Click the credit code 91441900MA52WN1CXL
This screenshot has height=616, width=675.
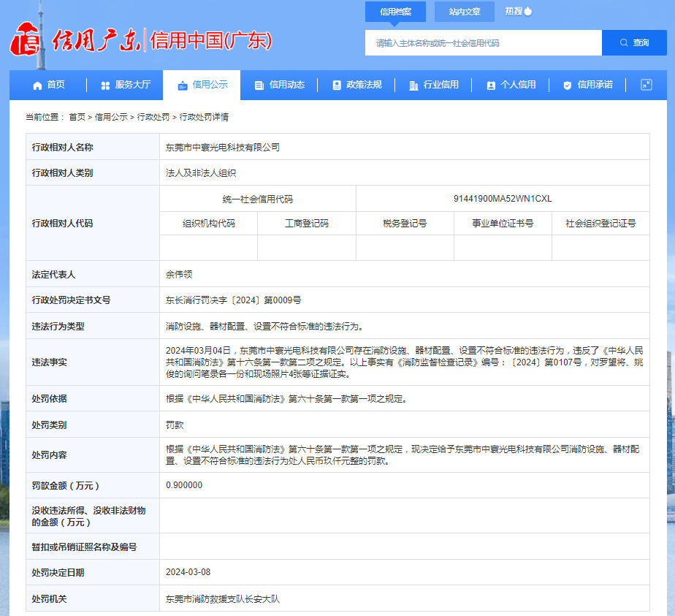click(x=503, y=199)
